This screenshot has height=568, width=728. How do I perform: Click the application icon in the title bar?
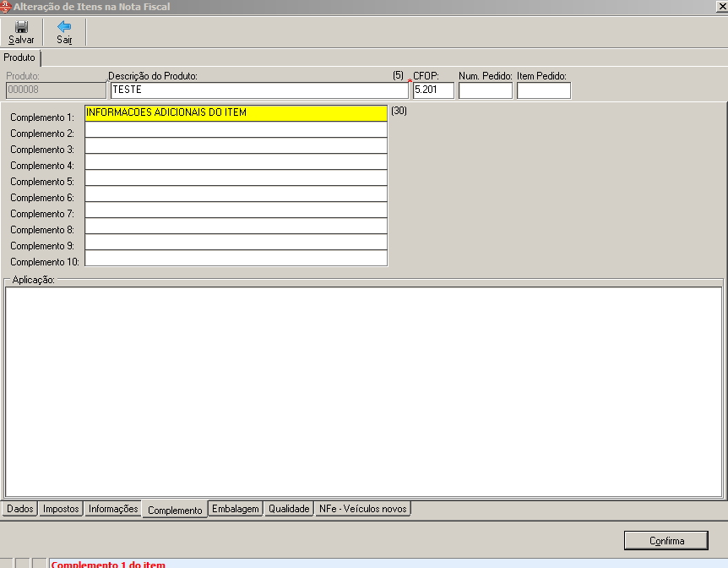6,6
